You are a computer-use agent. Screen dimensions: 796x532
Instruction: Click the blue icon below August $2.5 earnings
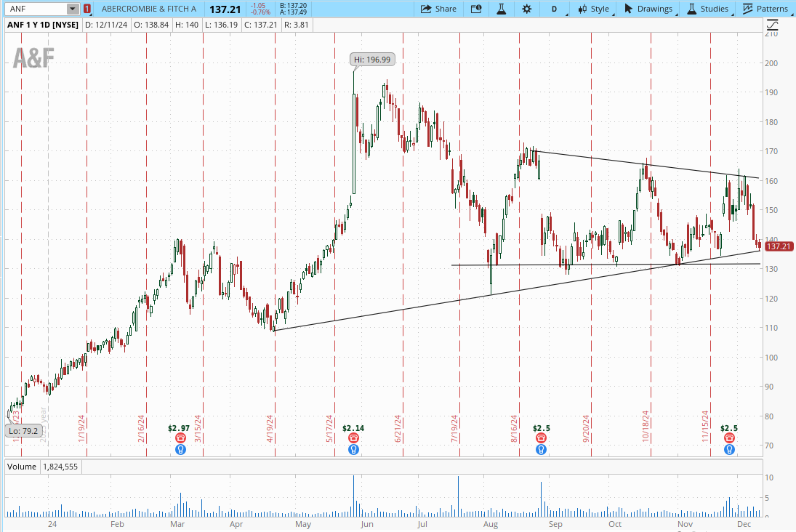[x=541, y=450]
